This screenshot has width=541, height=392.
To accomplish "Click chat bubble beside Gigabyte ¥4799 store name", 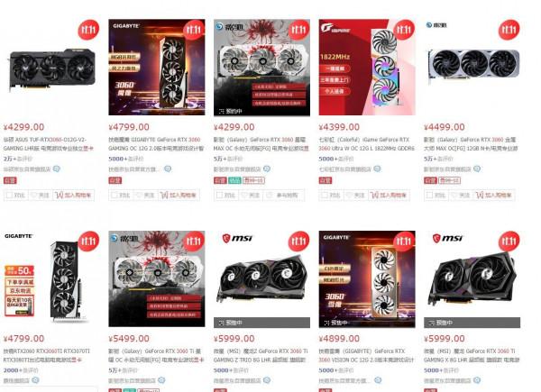I will click(168, 169).
